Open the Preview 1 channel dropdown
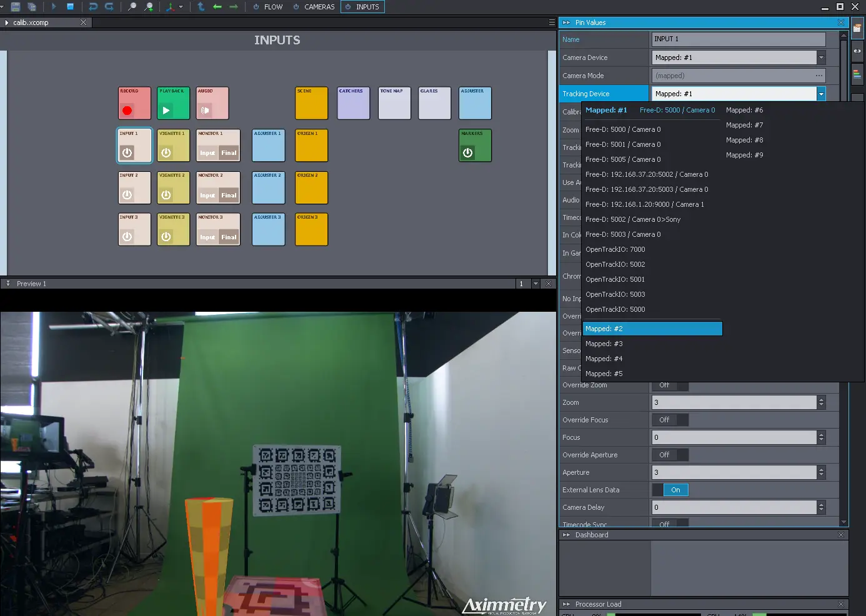The width and height of the screenshot is (866, 616). tap(535, 284)
